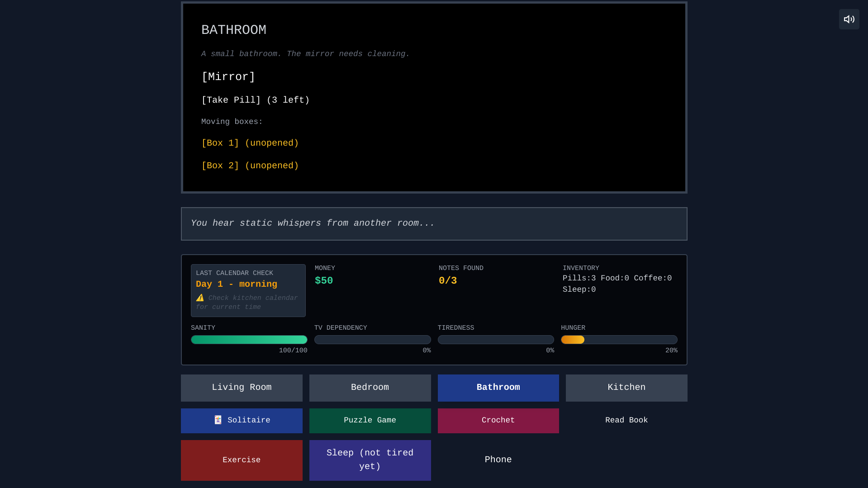The height and width of the screenshot is (488, 868).
Task: Click the TV Dependency bar
Action: click(x=373, y=340)
